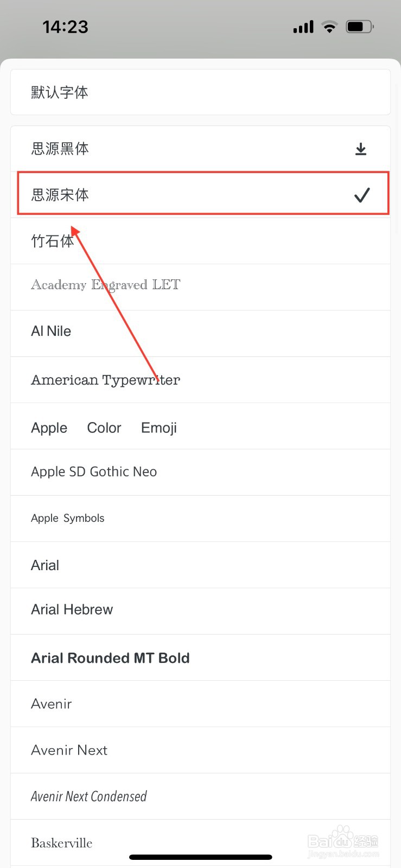The height and width of the screenshot is (868, 401).
Task: Choose Avenir Next Condensed font
Action: pyautogui.click(x=200, y=796)
